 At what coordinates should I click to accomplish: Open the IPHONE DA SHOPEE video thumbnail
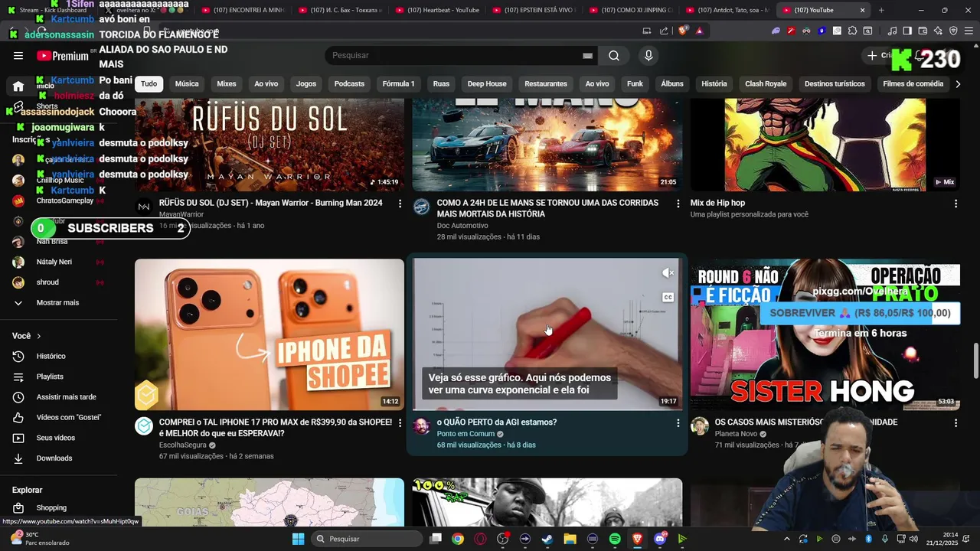(269, 334)
